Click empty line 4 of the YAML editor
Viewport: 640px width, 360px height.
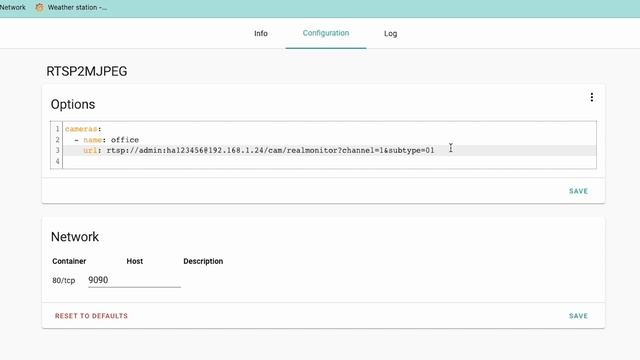[329, 161]
